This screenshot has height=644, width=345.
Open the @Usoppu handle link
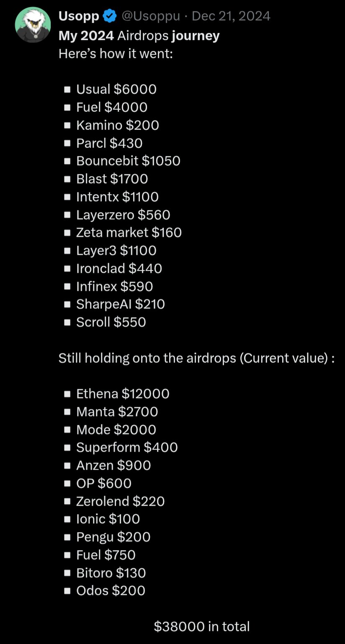(151, 16)
